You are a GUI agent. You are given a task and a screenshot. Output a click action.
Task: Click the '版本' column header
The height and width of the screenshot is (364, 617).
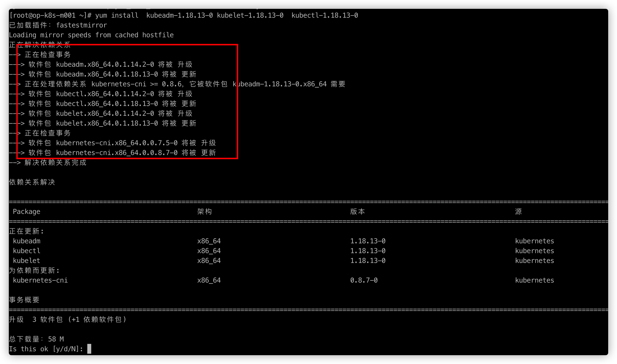[358, 212]
